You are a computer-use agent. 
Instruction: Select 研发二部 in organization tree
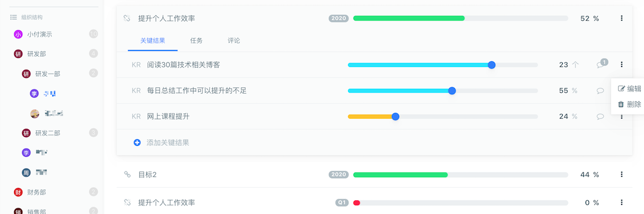pyautogui.click(x=48, y=133)
